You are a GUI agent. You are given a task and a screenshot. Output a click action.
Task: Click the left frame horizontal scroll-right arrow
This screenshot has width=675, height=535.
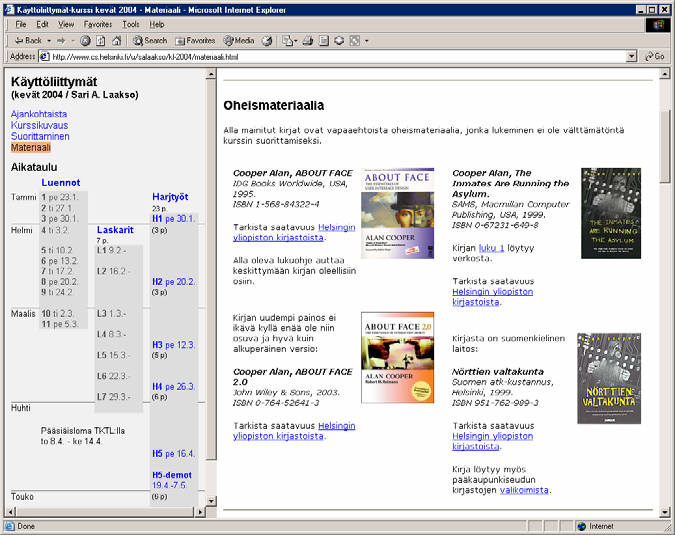coord(200,512)
